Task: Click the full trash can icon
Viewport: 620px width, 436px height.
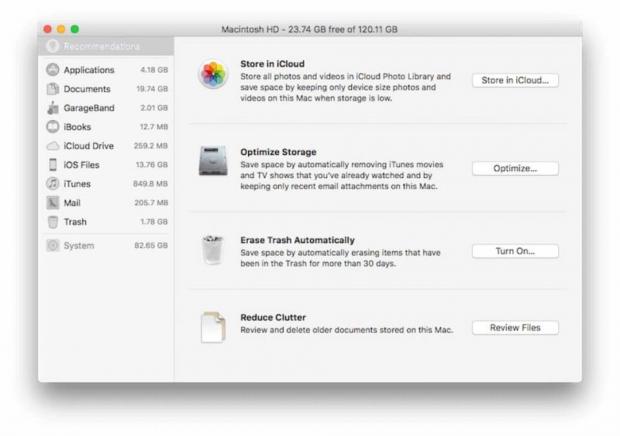Action: point(213,250)
